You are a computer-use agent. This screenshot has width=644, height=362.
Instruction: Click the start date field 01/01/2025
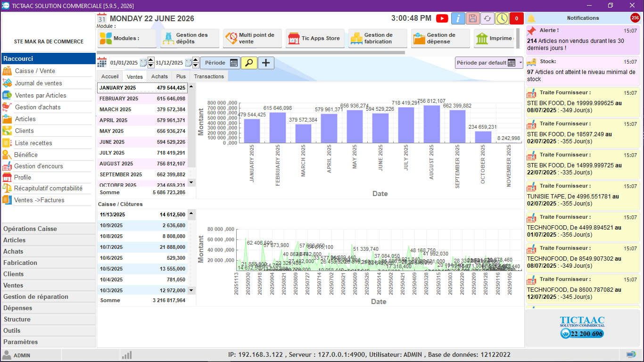point(124,63)
